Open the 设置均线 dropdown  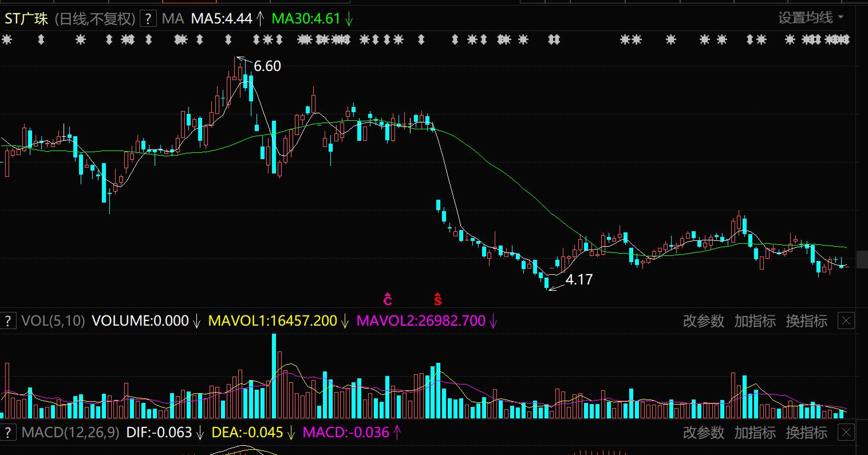click(x=811, y=18)
